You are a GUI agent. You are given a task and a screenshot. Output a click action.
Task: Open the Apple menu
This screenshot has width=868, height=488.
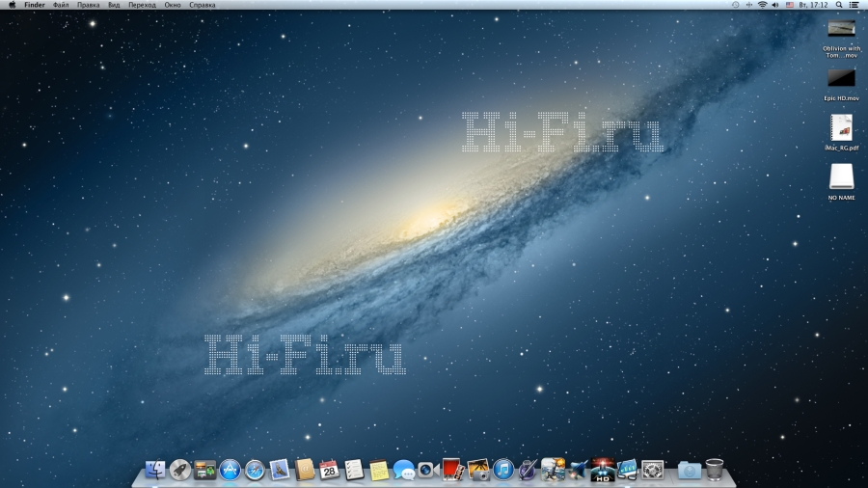(12, 5)
